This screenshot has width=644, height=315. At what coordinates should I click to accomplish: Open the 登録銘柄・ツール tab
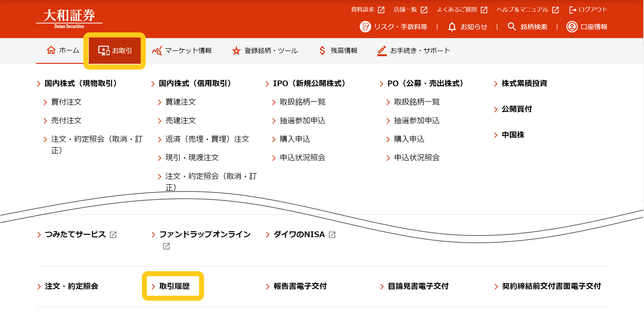(265, 50)
